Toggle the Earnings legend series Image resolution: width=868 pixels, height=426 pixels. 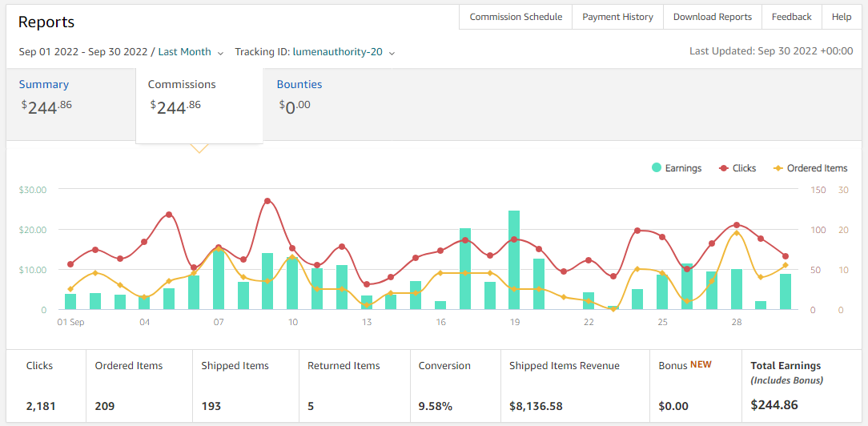pos(677,168)
